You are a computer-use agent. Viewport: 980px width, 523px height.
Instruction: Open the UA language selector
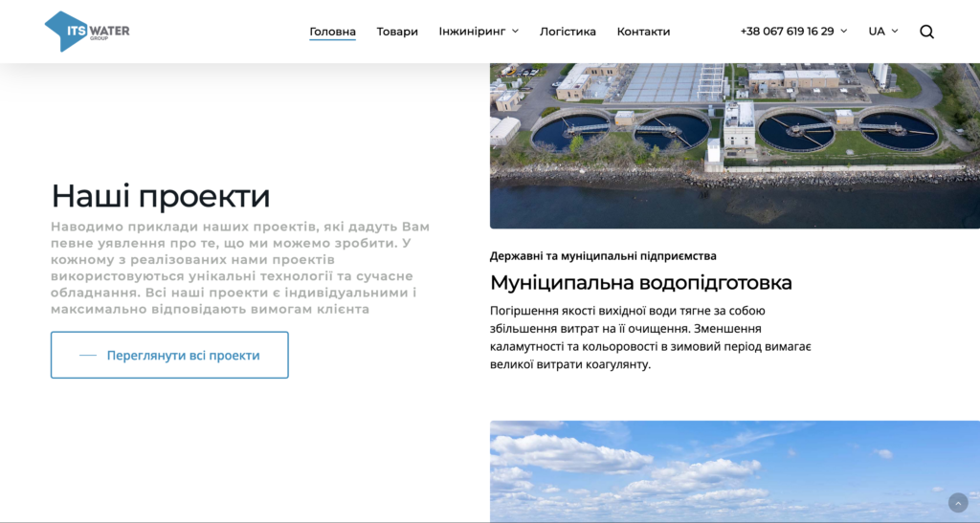coord(882,32)
